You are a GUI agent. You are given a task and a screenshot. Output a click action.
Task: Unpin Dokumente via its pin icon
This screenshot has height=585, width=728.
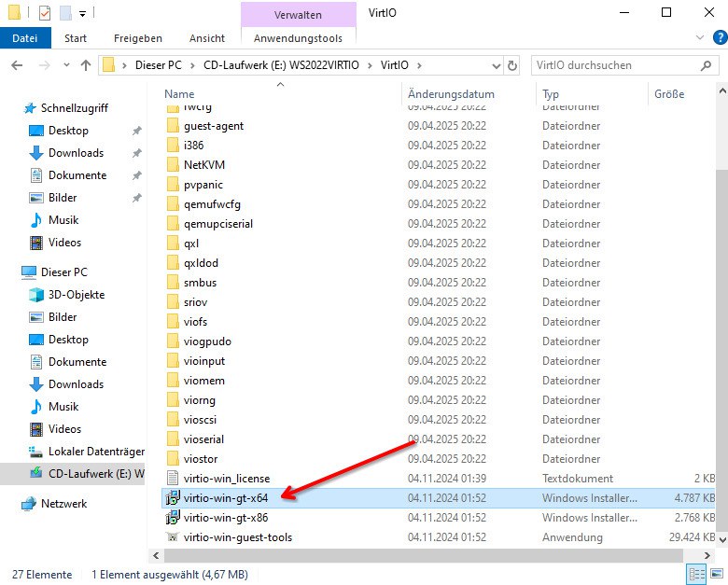coord(136,175)
